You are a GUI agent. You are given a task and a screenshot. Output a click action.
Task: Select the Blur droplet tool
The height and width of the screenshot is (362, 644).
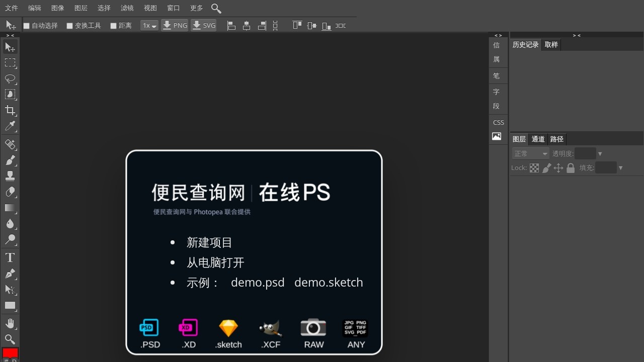(x=10, y=224)
